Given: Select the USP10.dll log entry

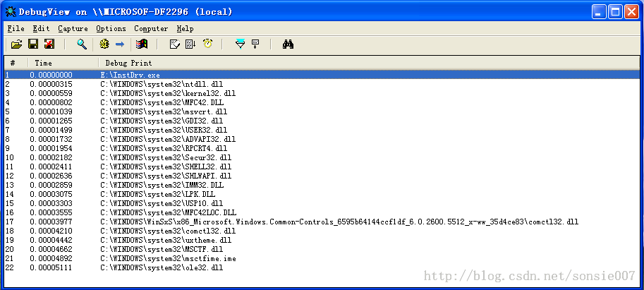Looking at the screenshot, I should tap(322, 203).
